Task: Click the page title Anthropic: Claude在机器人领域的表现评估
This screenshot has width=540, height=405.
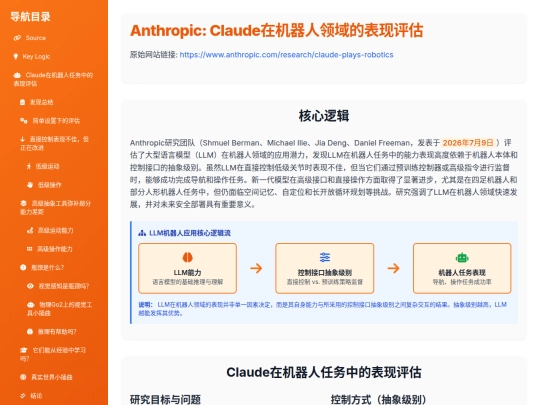Action: [x=277, y=30]
